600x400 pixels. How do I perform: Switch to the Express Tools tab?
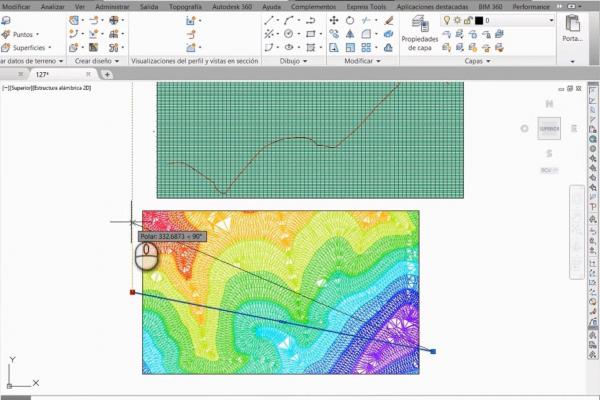coord(365,6)
